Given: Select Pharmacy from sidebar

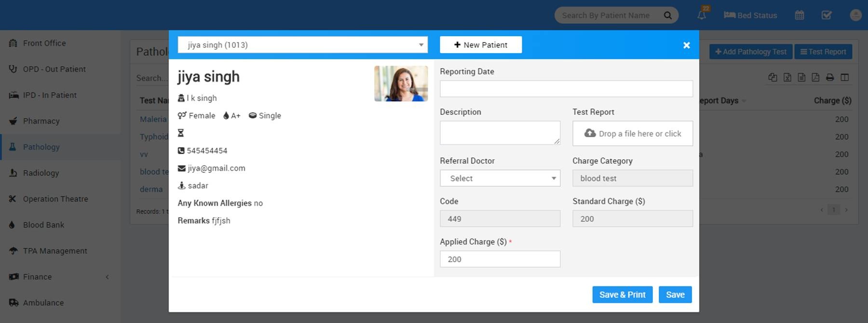Looking at the screenshot, I should (41, 121).
